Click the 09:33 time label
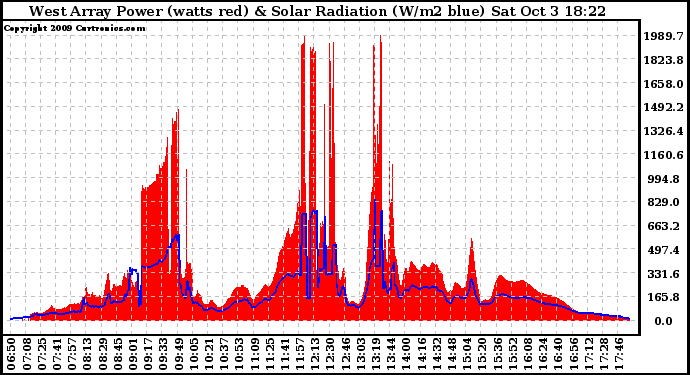 (x=163, y=354)
